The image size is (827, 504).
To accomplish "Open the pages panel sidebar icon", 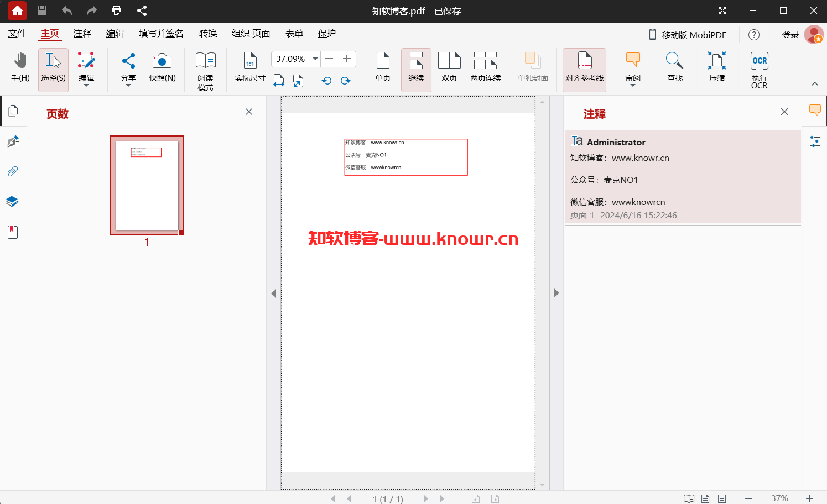I will point(13,111).
